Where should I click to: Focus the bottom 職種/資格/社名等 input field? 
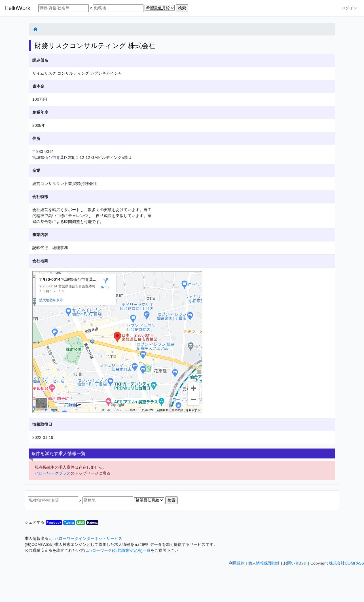pyautogui.click(x=53, y=500)
